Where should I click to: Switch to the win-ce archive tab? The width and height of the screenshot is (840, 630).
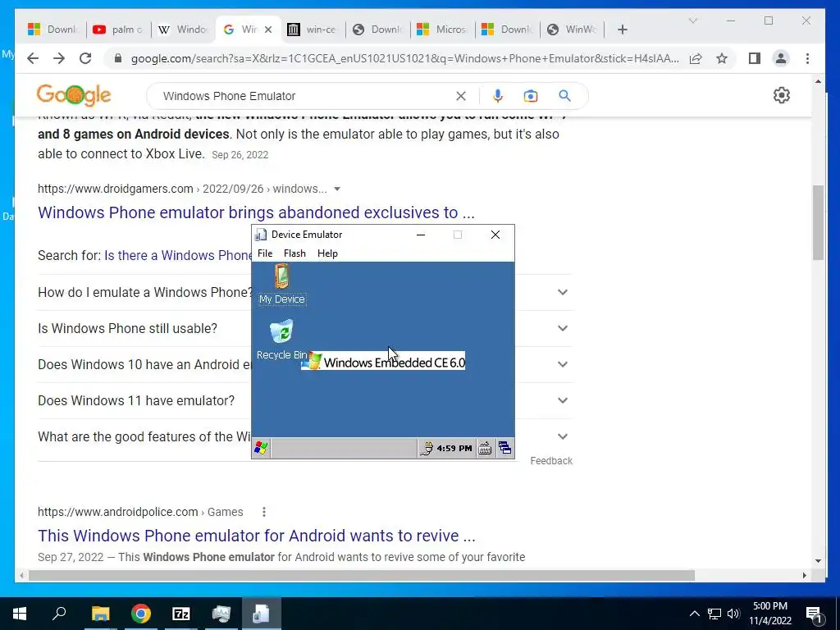(313, 30)
